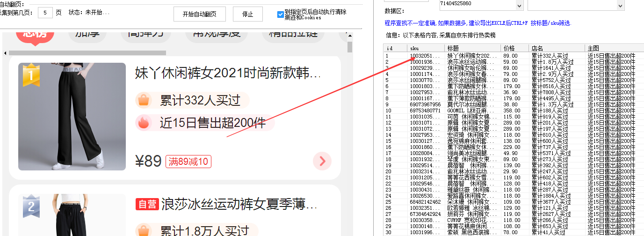Sort by the id column header
Screen dimensions: 644x236
coord(395,48)
